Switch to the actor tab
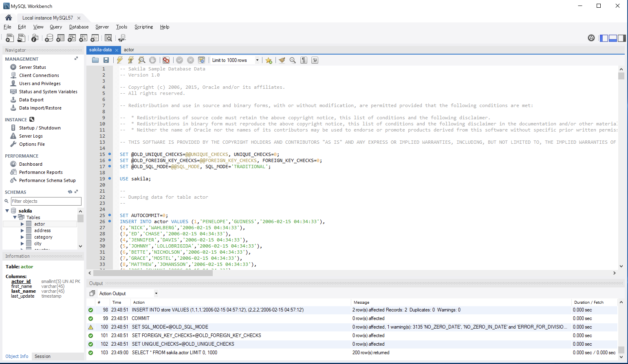The height and width of the screenshot is (364, 628). pyautogui.click(x=129, y=50)
